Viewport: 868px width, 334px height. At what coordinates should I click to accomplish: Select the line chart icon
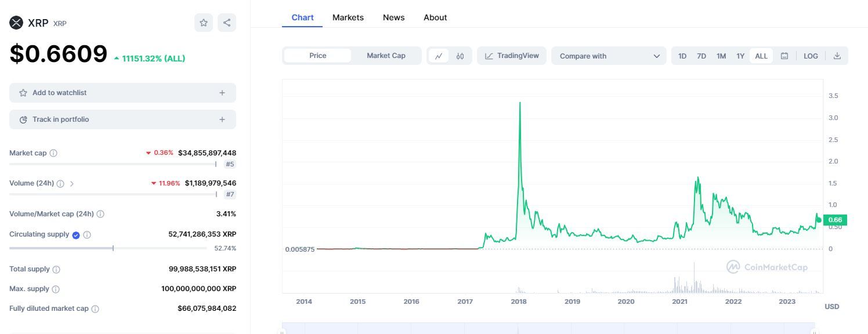point(439,56)
